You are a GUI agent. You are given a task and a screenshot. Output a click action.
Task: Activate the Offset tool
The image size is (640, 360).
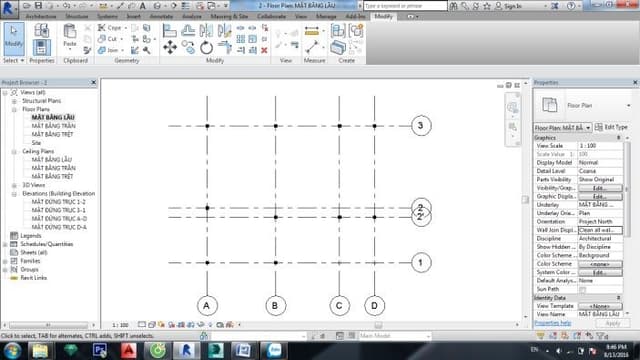tap(188, 31)
